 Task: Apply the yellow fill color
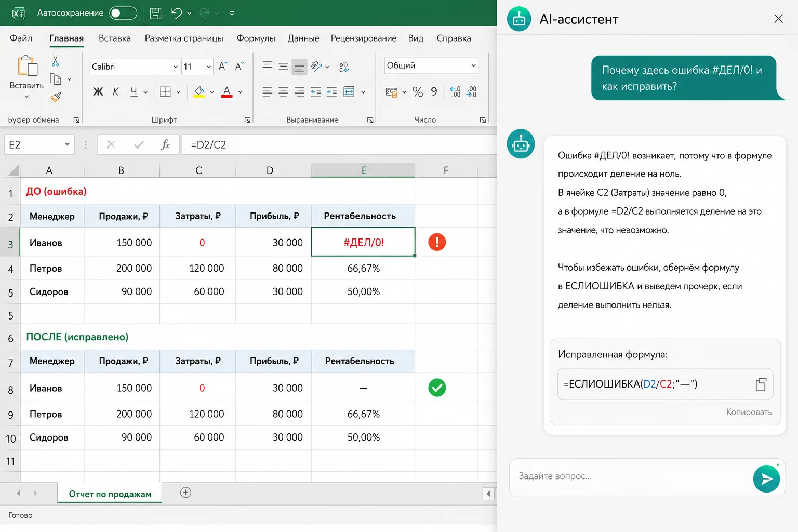[199, 92]
